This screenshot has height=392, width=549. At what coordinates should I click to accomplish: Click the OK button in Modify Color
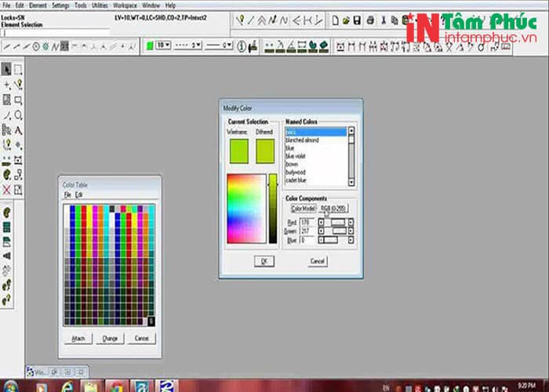264,261
